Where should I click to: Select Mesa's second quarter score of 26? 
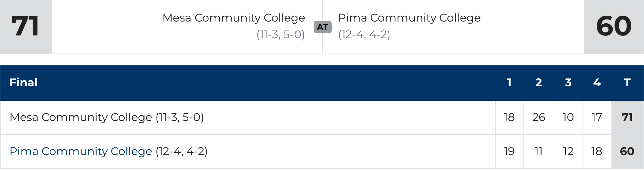point(538,117)
